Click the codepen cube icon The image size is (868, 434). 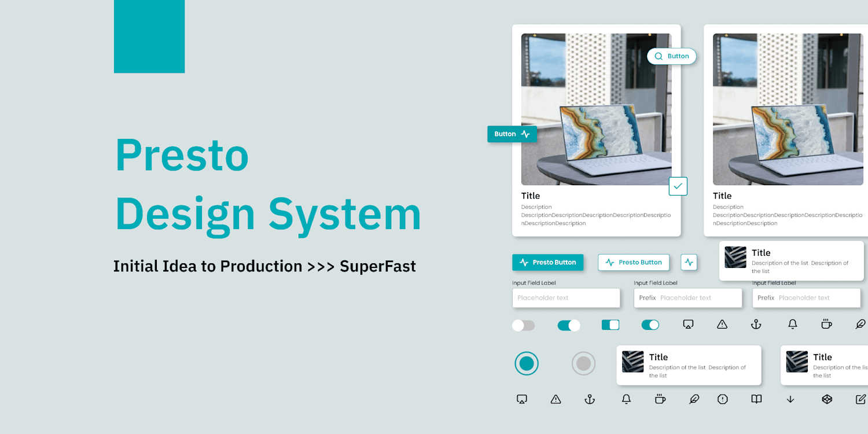pos(827,399)
